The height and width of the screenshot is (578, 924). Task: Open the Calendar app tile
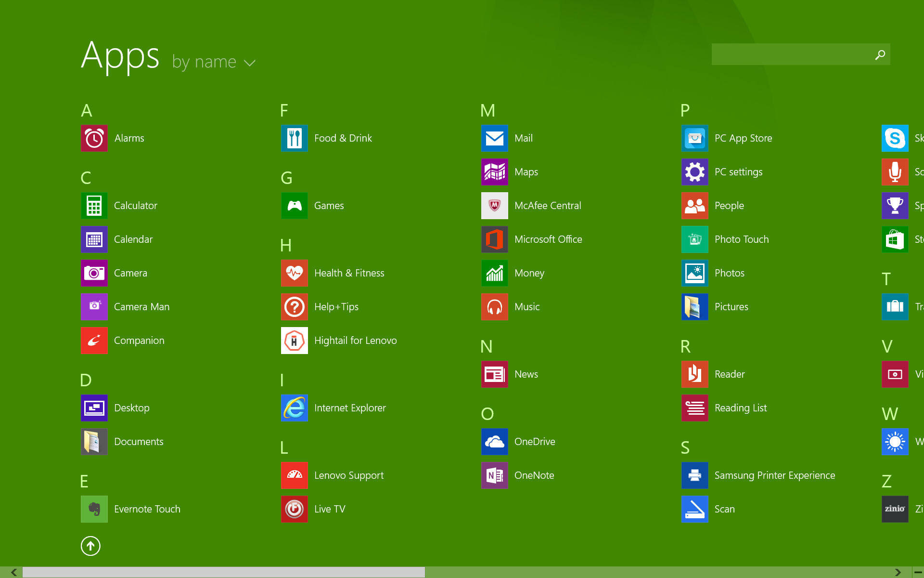[x=94, y=239]
